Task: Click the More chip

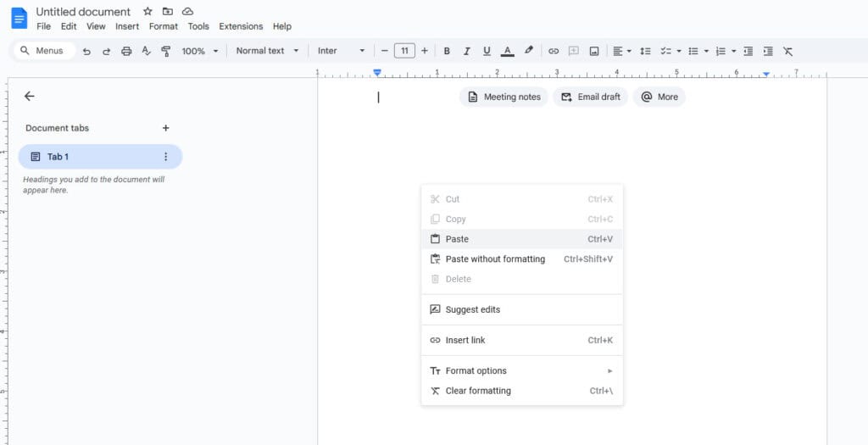Action: point(659,97)
